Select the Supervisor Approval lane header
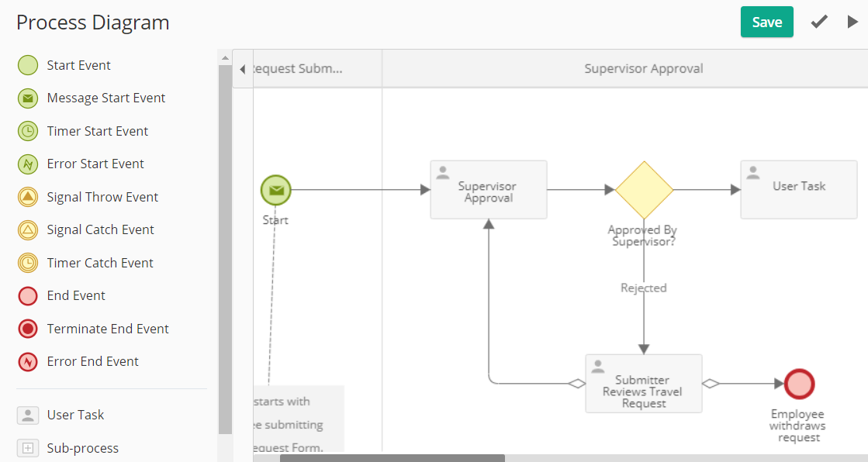Viewport: 868px width, 462px height. (643, 69)
